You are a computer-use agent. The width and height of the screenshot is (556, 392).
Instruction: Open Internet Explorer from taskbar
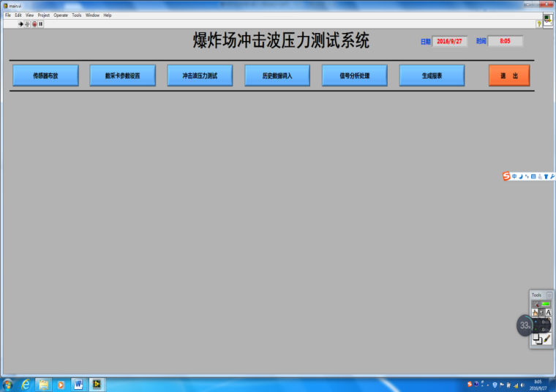(26, 384)
